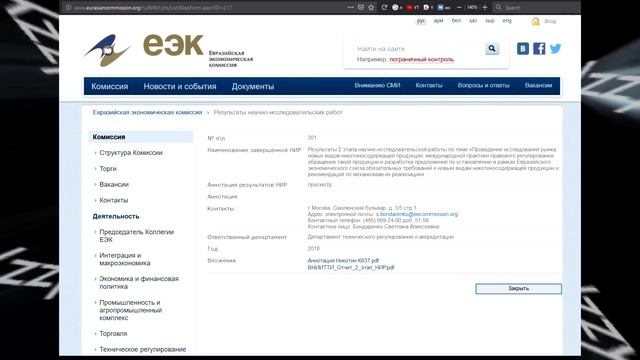Screen dimensions: 640x360
Task: Click breadcrumb Результаты научно-исследовательских работ
Action: (x=278, y=112)
